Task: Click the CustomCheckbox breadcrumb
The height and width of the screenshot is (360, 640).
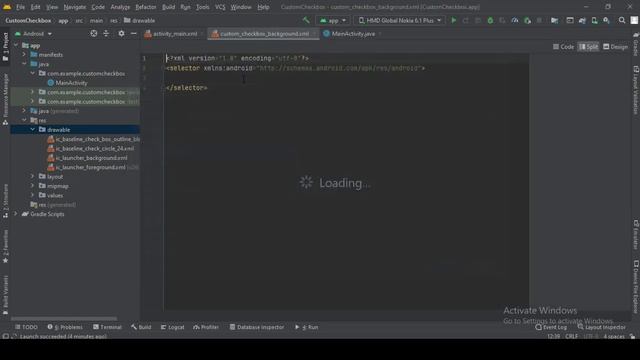Action: pos(28,20)
